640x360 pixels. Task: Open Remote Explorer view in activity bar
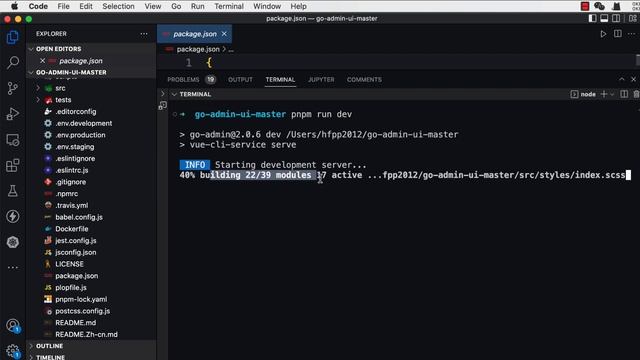(13, 140)
